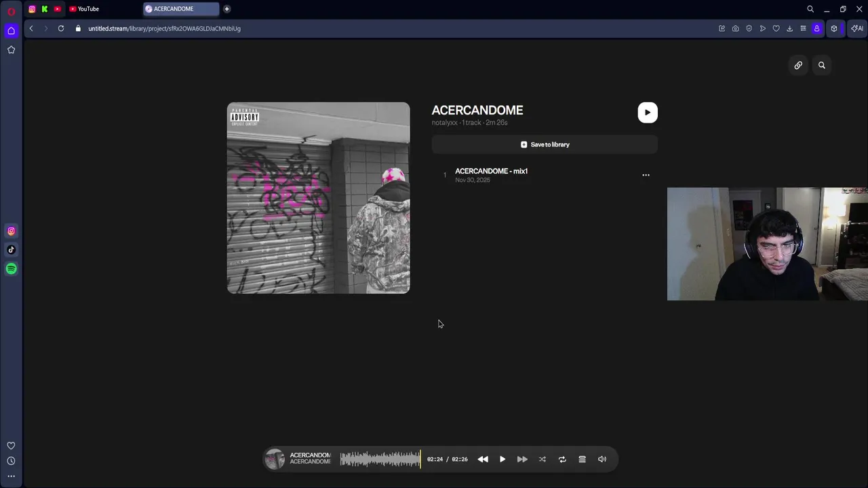Open the purple profile account icon
Viewport: 868px width, 488px height.
click(x=816, y=28)
